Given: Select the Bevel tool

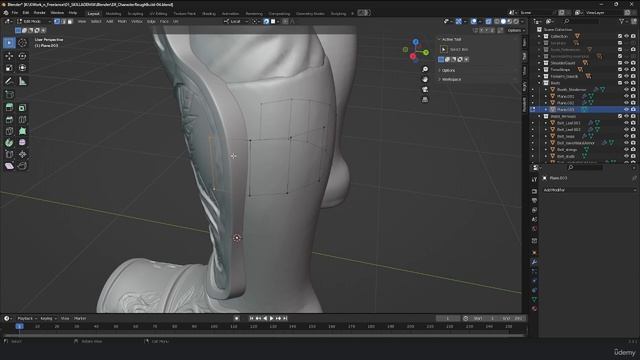Looking at the screenshot, I should (x=9, y=119).
